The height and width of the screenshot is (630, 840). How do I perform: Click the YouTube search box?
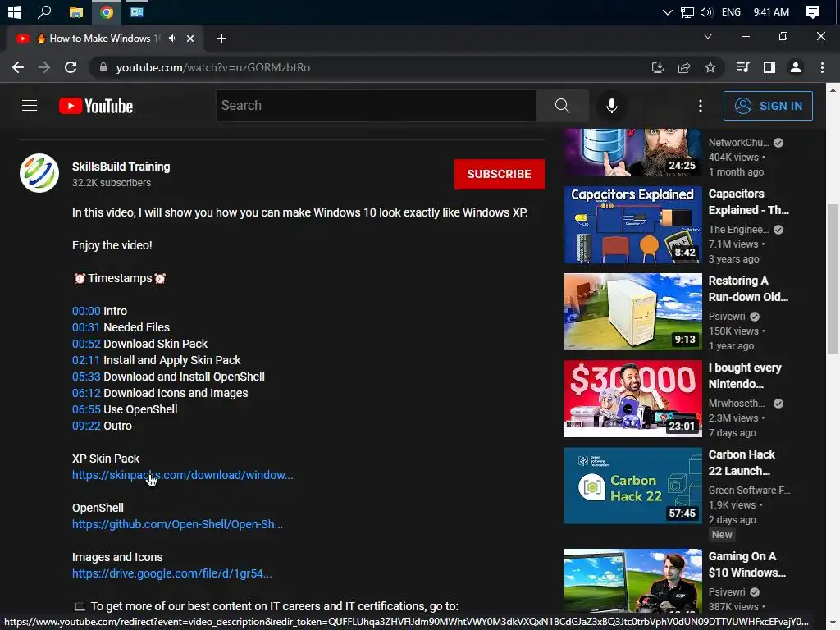[x=376, y=106]
